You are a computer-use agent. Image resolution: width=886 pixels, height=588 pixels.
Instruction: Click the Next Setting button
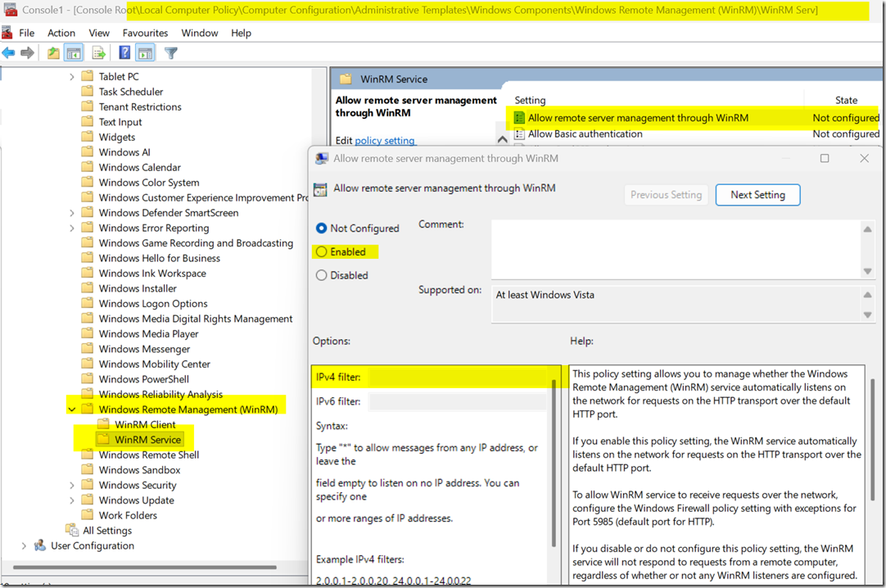pyautogui.click(x=757, y=195)
